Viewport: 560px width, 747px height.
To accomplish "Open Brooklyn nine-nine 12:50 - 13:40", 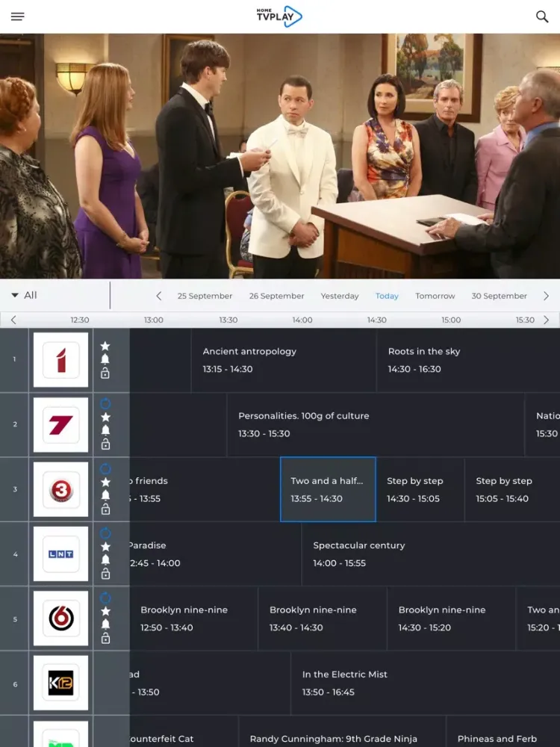I will pos(193,619).
